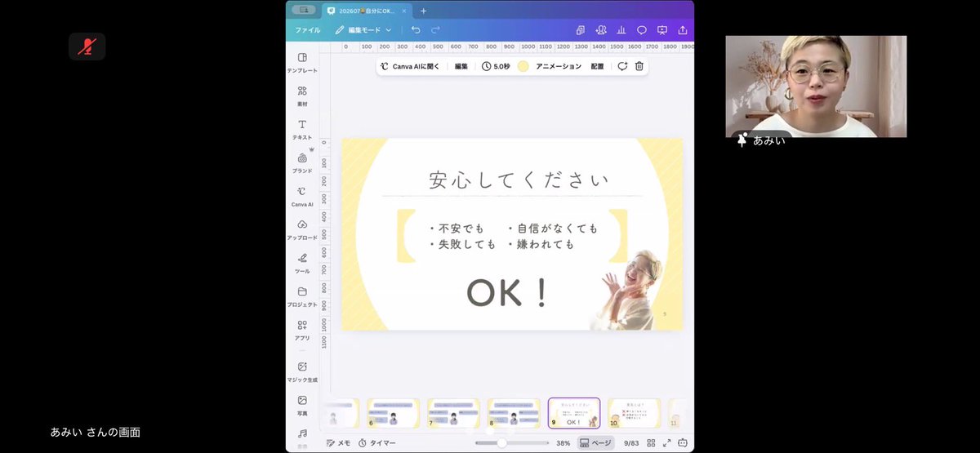Open the 写真 (Photos) panel
Viewport: 980px width, 453px height.
click(302, 406)
